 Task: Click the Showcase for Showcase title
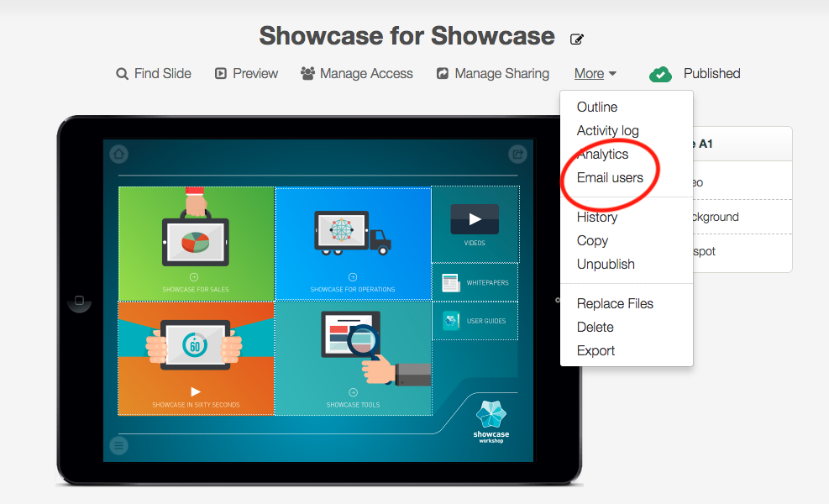(407, 36)
